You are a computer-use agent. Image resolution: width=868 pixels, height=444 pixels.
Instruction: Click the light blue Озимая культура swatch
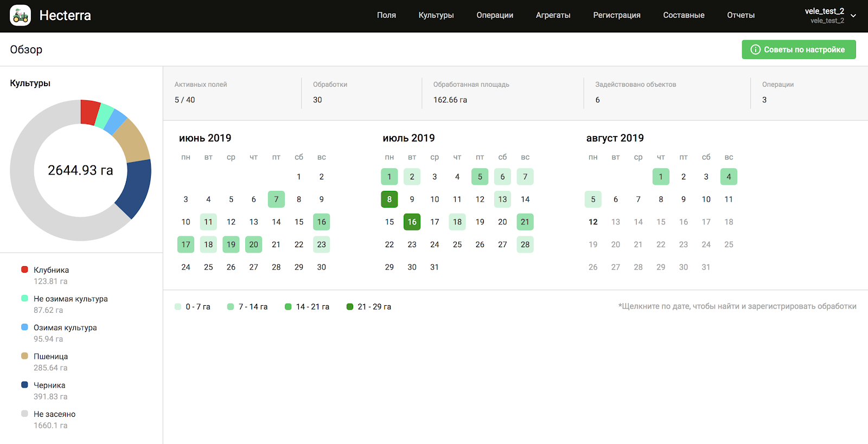point(24,327)
